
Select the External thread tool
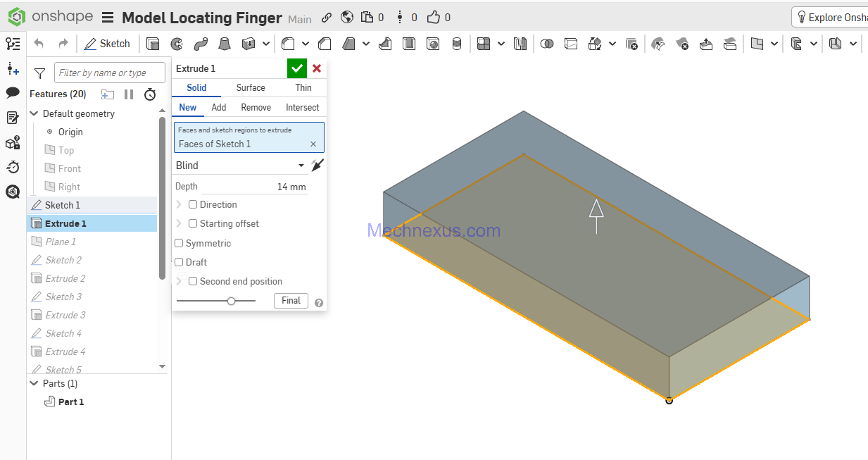456,44
